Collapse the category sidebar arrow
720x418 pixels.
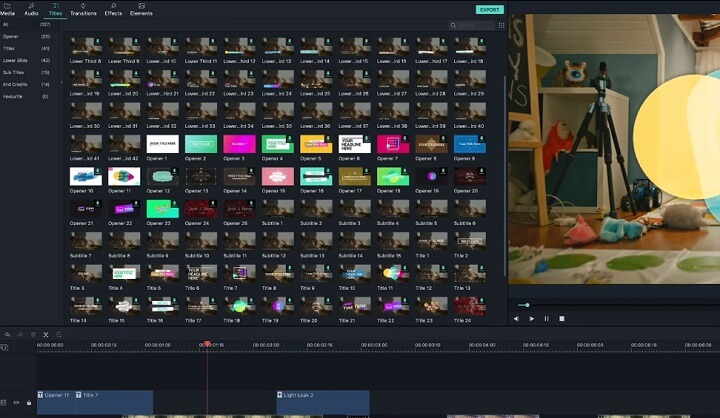pyautogui.click(x=62, y=83)
